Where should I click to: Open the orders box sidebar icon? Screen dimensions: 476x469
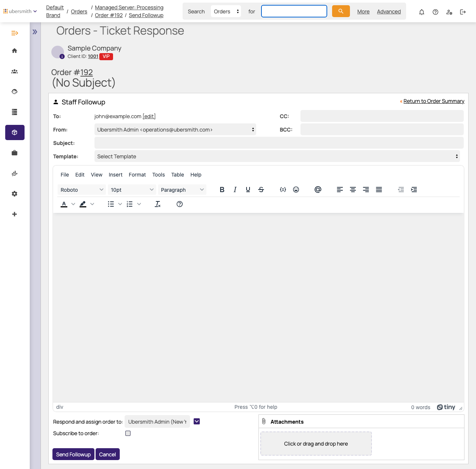15,132
